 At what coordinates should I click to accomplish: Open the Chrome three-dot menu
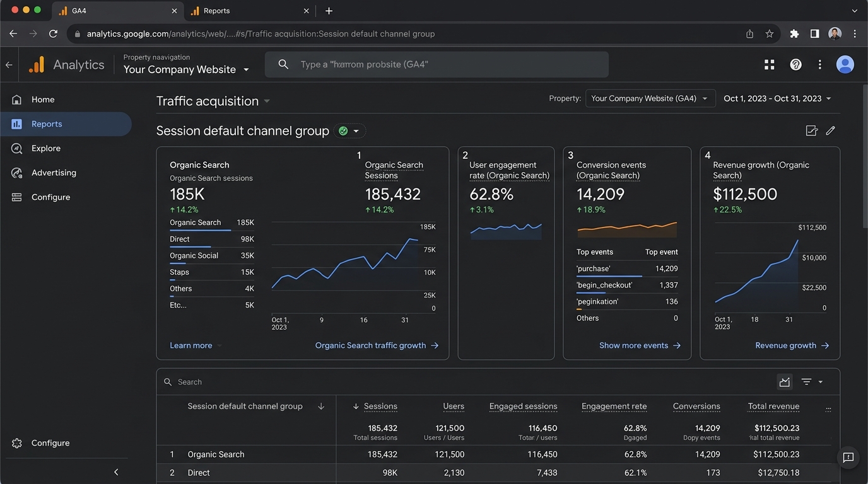[855, 34]
